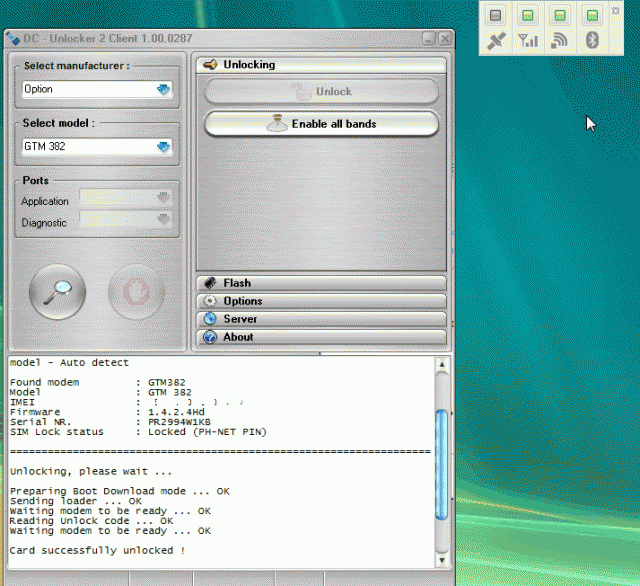The image size is (640, 586).
Task: Click the lamp icon on Enable all bands
Action: [277, 123]
